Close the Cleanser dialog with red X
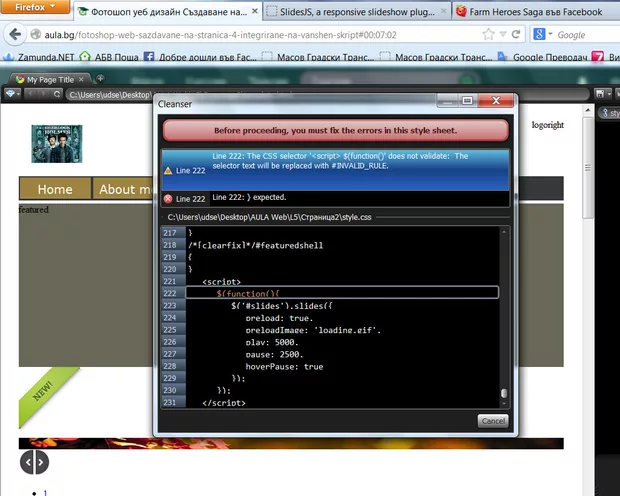 click(495, 101)
